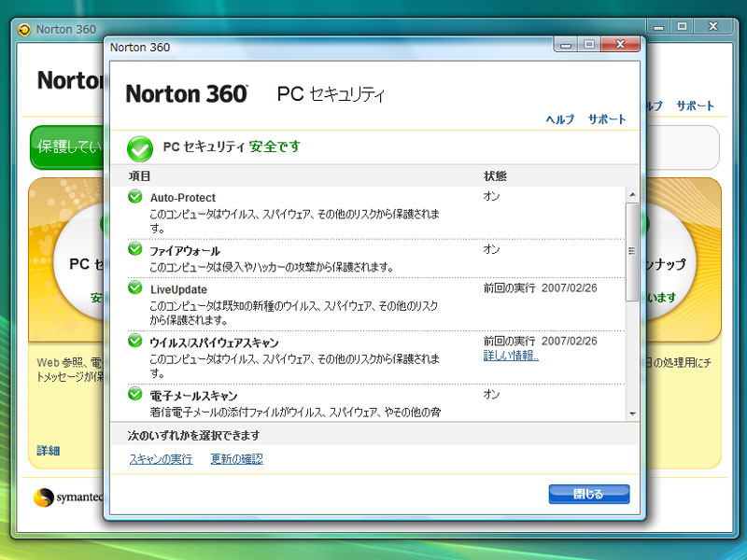Click the green 保護してい status banner in back window
Viewport: 747px width, 560px height.
66,147
